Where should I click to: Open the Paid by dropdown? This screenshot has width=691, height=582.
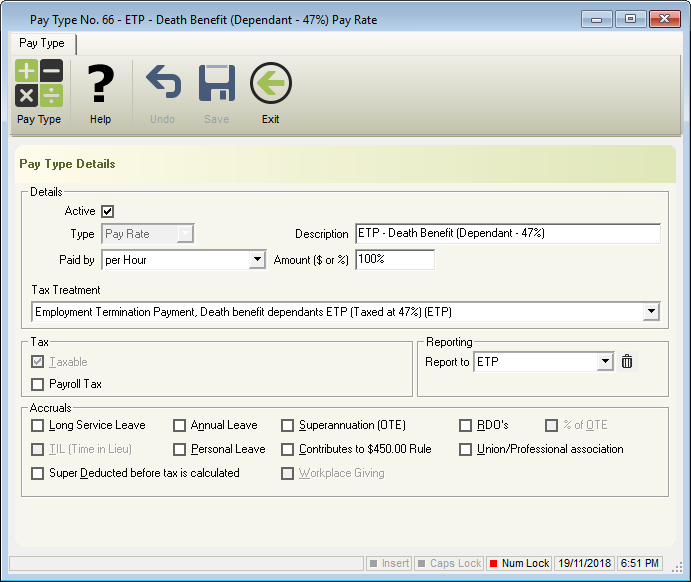coord(257,259)
